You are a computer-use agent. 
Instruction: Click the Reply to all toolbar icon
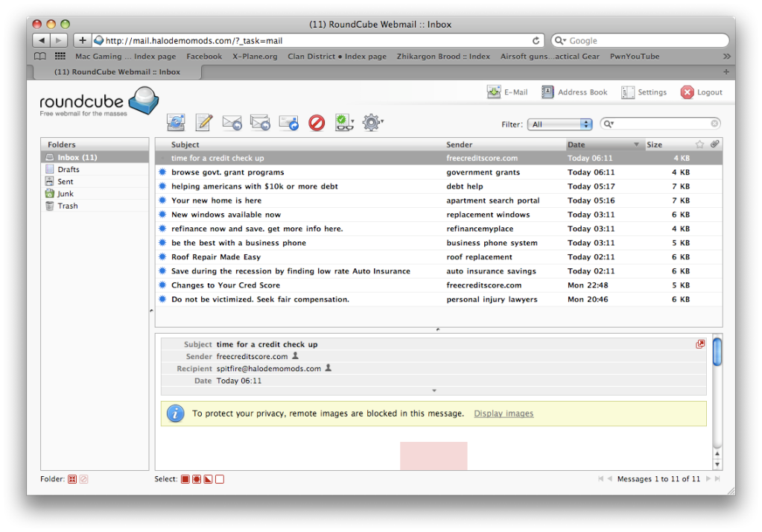(260, 122)
